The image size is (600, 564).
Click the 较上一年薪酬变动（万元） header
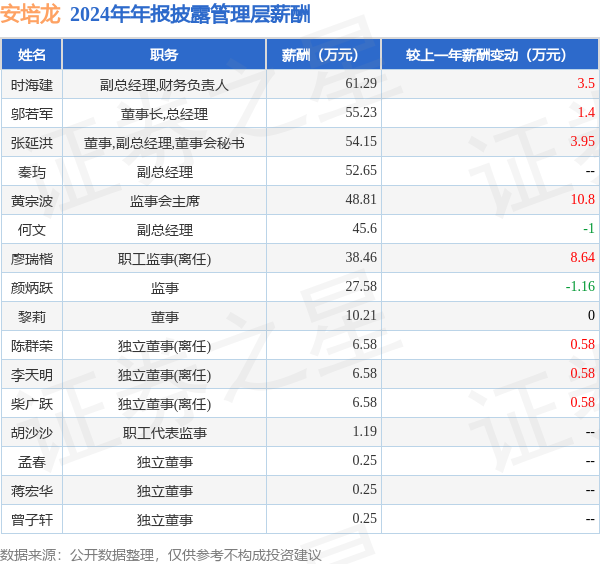[490, 55]
